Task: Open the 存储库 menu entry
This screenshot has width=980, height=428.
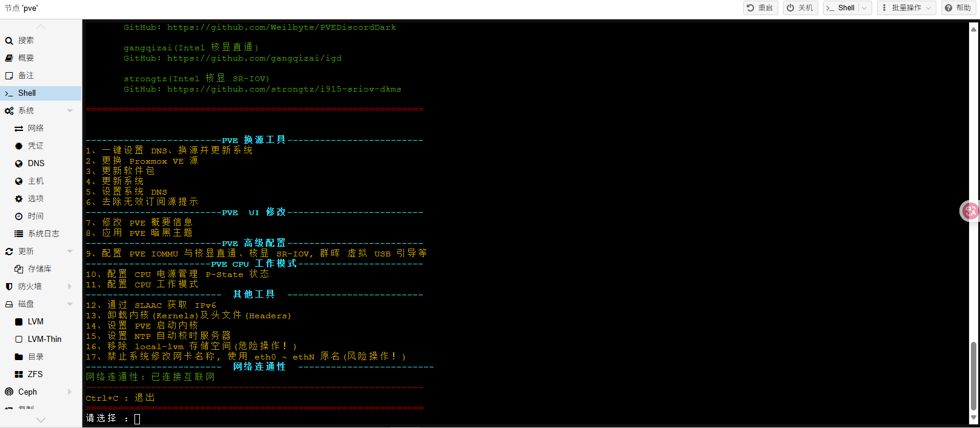Action: pos(41,269)
